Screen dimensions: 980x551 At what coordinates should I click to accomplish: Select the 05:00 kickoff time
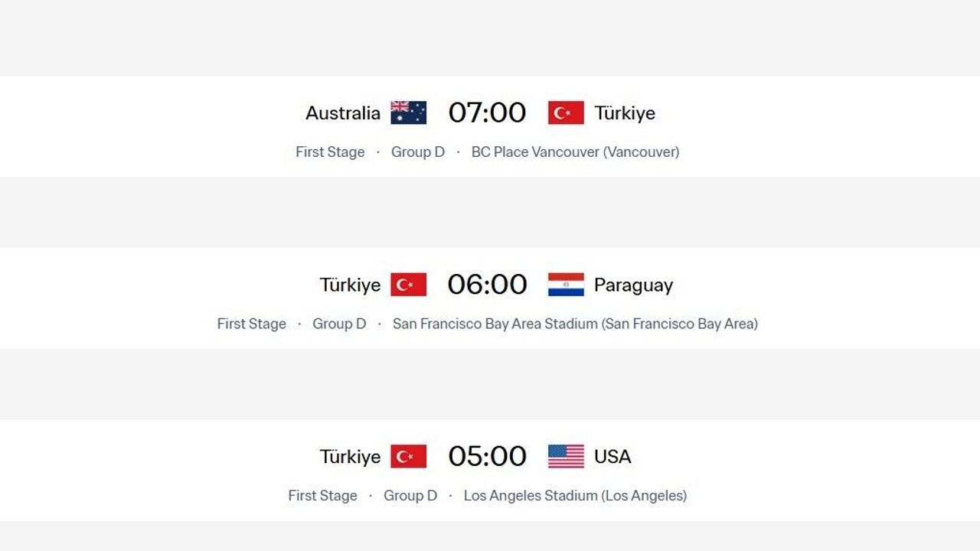[487, 456]
